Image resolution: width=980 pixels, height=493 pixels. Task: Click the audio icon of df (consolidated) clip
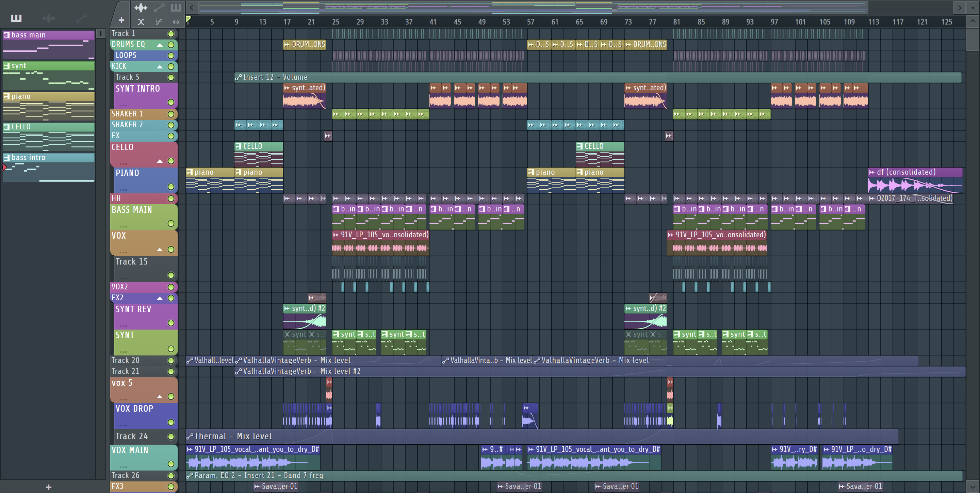coord(871,172)
